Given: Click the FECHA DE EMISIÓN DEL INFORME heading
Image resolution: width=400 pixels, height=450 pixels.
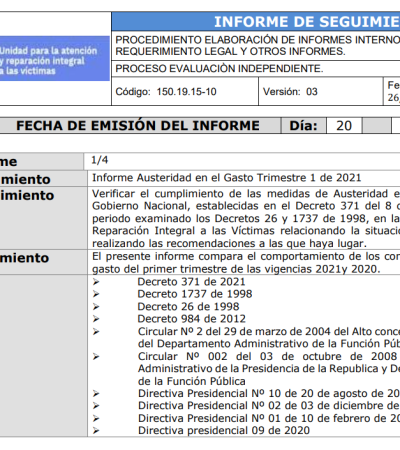Looking at the screenshot, I should point(138,126).
